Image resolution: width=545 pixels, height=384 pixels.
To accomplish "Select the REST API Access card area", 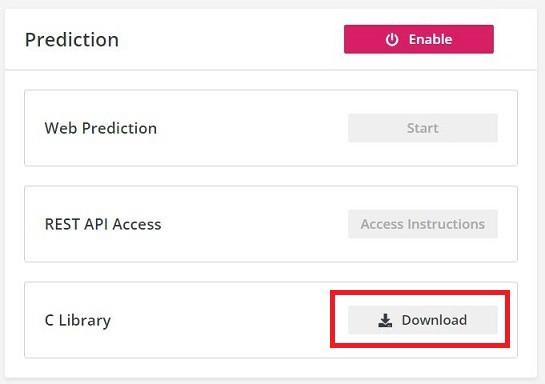I will (271, 224).
